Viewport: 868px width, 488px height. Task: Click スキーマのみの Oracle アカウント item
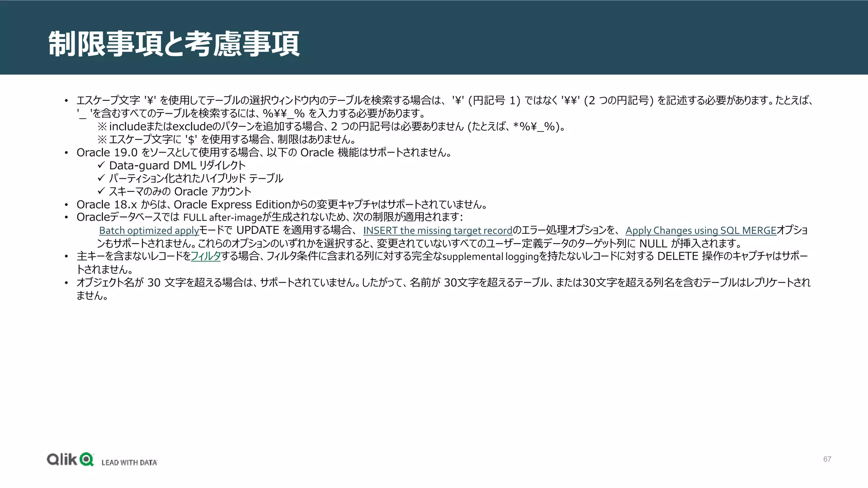tap(180, 191)
